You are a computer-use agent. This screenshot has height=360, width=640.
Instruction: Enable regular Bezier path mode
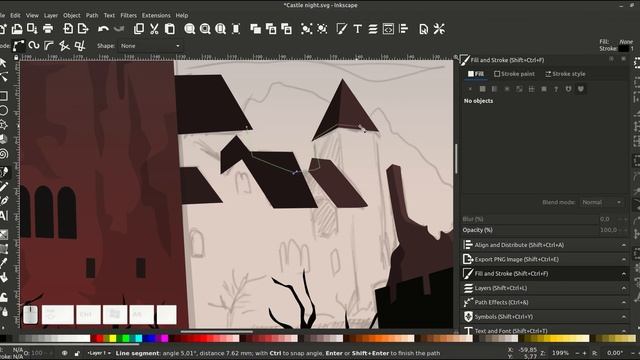pyautogui.click(x=19, y=46)
